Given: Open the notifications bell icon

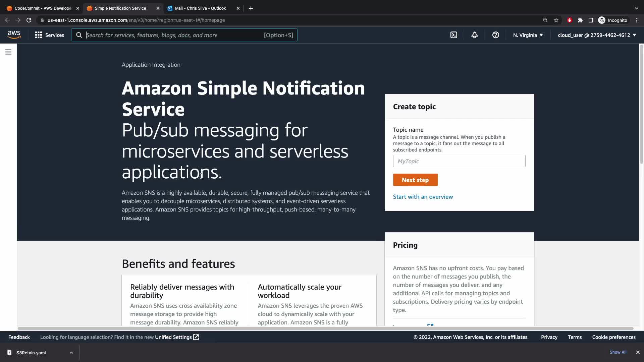Looking at the screenshot, I should pyautogui.click(x=474, y=35).
